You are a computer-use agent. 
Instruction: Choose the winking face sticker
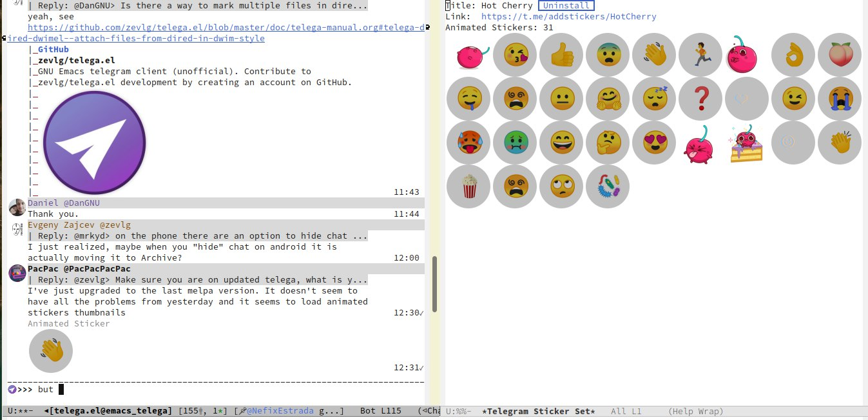793,99
